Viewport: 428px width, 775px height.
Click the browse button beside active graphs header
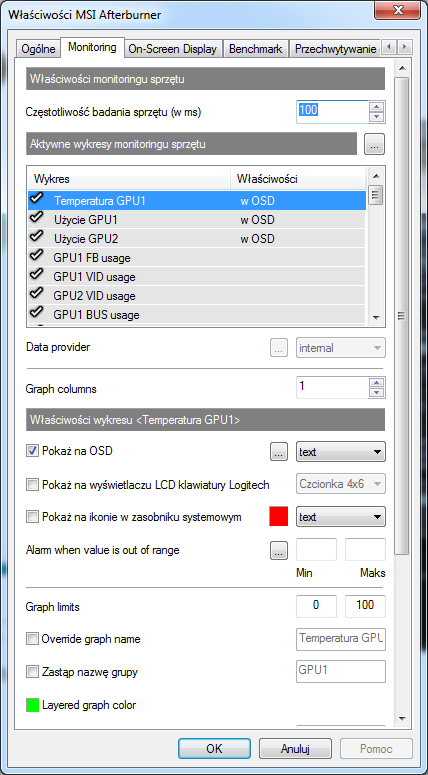[374, 144]
